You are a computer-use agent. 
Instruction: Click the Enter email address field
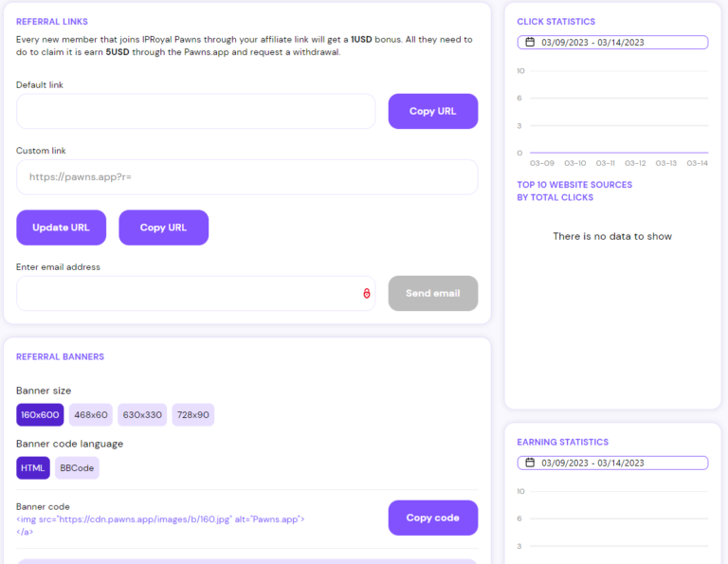coord(185,294)
